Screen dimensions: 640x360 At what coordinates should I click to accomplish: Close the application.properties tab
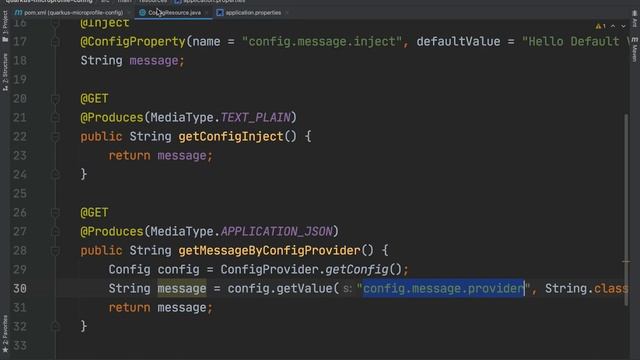(x=287, y=13)
